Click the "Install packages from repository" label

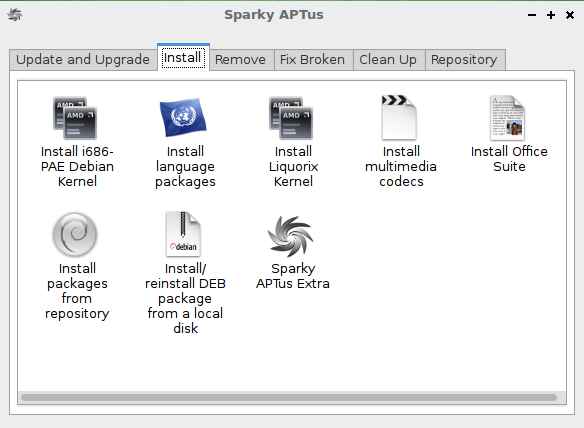(x=77, y=291)
